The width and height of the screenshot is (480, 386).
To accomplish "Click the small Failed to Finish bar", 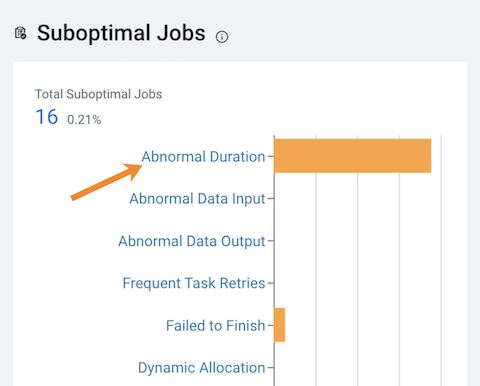I will (x=280, y=325).
